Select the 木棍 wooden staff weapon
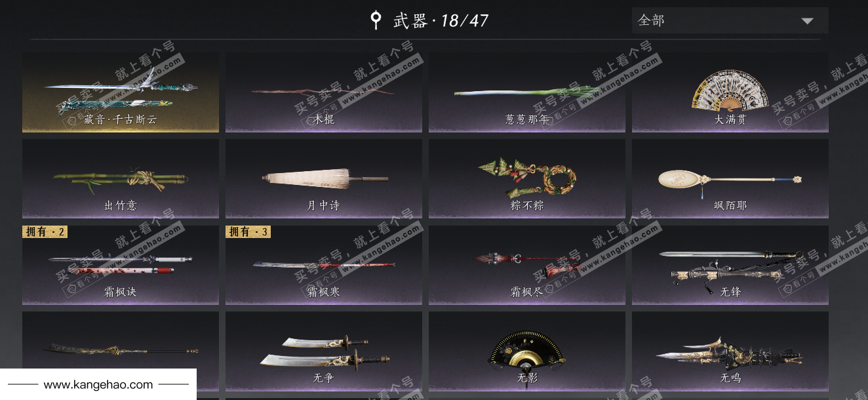Screen dimensions: 868x400 (324, 92)
